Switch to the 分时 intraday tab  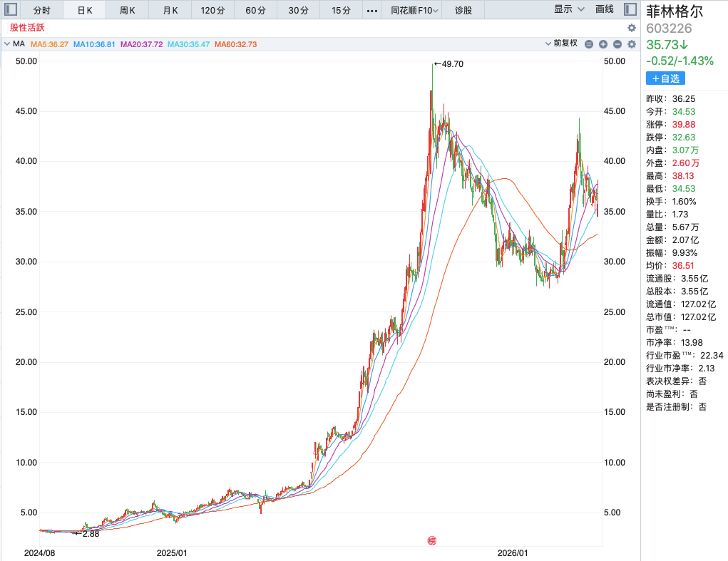tap(42, 10)
